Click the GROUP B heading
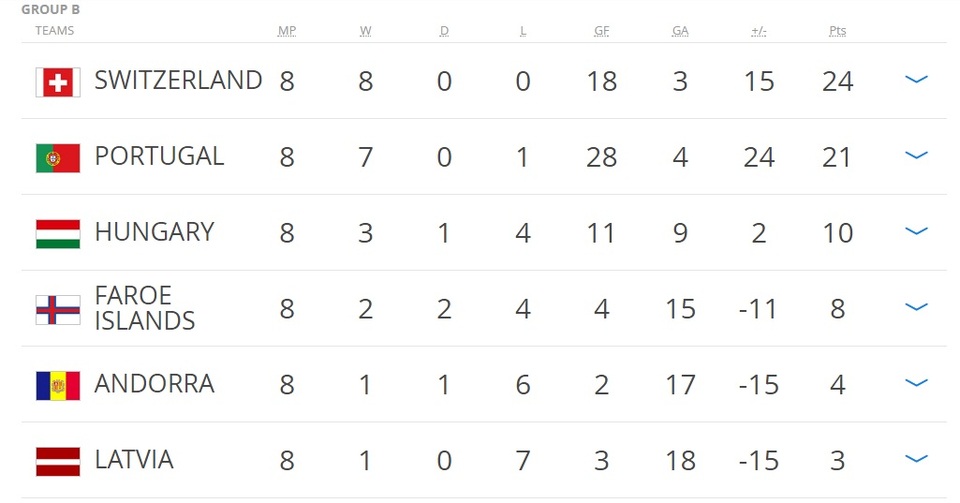 (50, 10)
